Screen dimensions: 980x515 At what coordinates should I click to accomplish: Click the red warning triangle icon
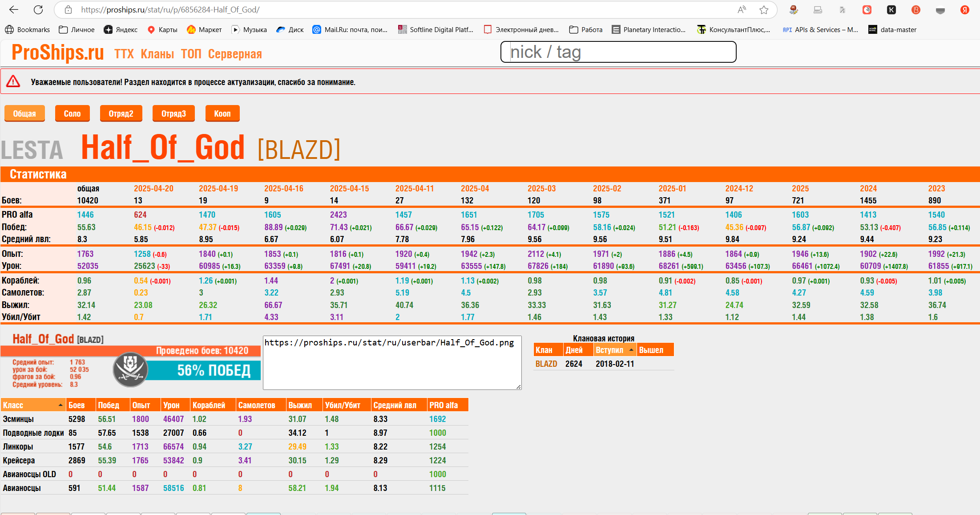13,81
